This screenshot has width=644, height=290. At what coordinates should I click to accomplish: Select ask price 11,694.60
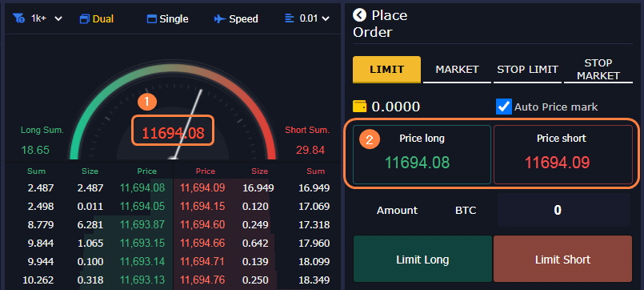[x=202, y=224]
